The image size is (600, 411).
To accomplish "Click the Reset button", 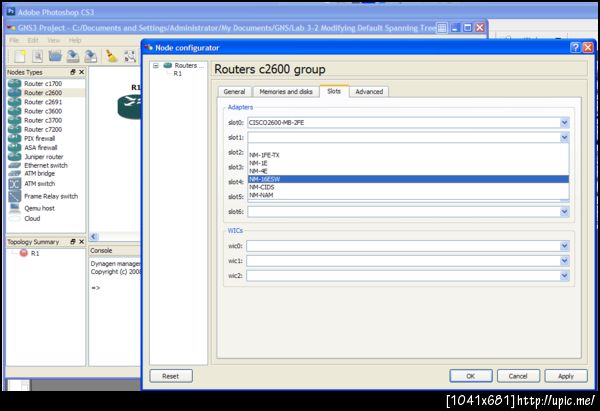I will pyautogui.click(x=171, y=376).
